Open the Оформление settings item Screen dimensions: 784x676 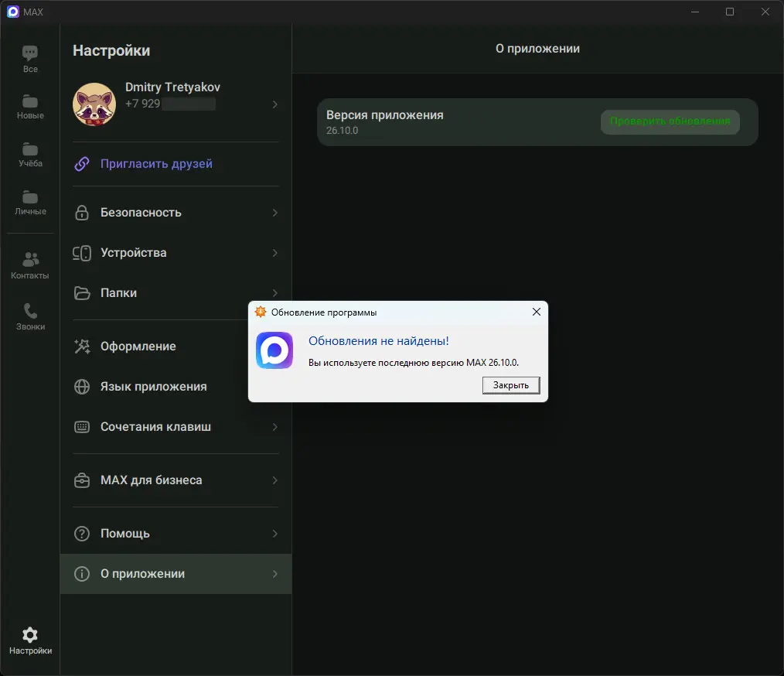138,347
